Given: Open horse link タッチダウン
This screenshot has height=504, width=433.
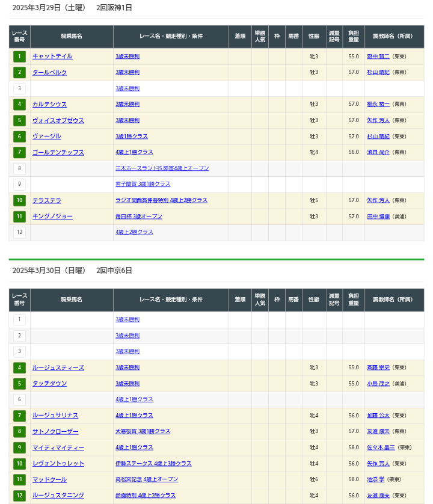Looking at the screenshot, I should click(x=49, y=384).
